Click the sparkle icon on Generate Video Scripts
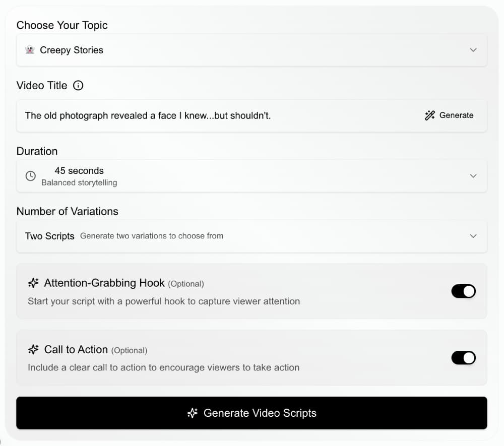Screen dimensions: 504x446 192,413
